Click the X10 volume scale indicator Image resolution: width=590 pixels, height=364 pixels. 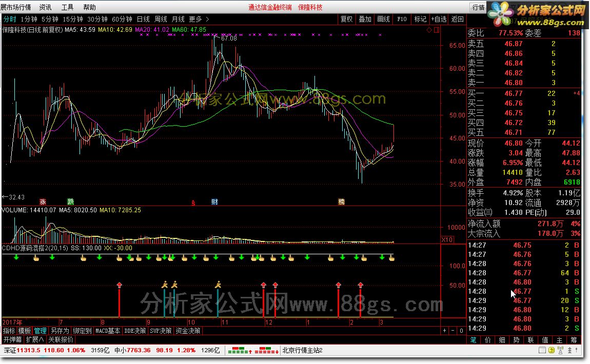[447, 239]
